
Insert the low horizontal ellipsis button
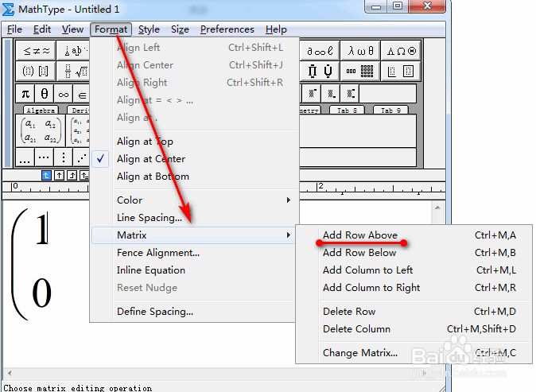pos(25,157)
